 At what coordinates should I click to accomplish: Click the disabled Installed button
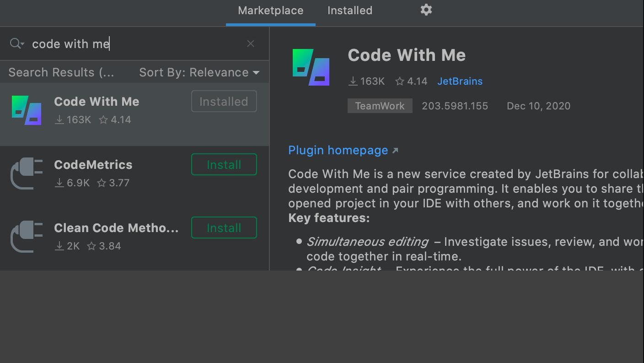click(224, 101)
